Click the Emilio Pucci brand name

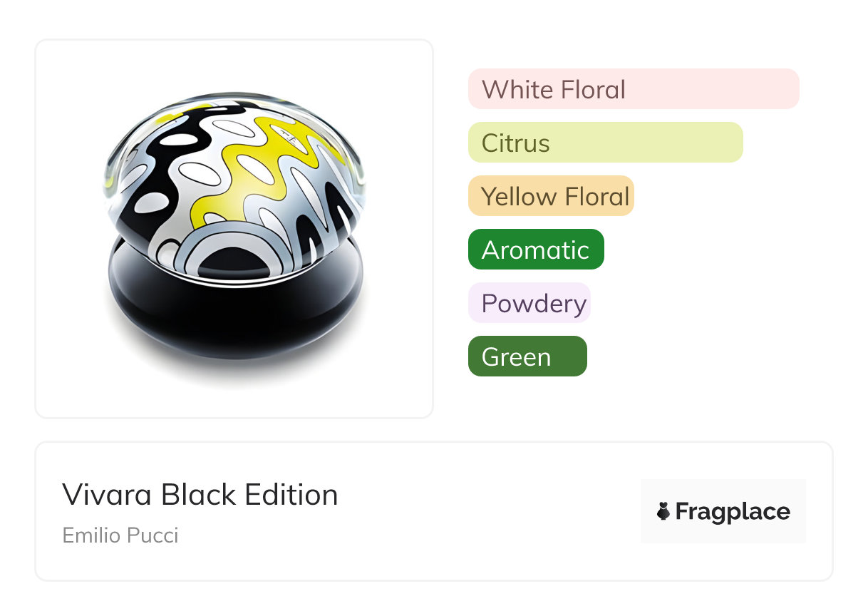pyautogui.click(x=120, y=535)
